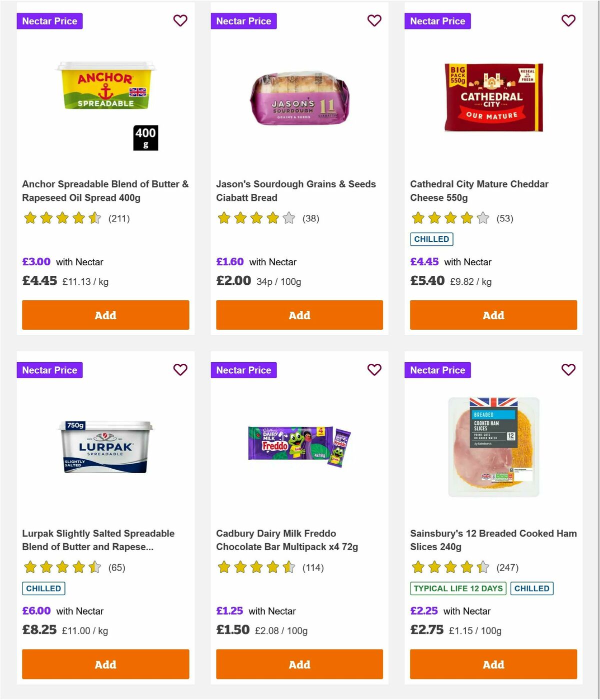The width and height of the screenshot is (600, 700).
Task: Toggle favourite on the Freddo chocolate bars
Action: tap(374, 370)
